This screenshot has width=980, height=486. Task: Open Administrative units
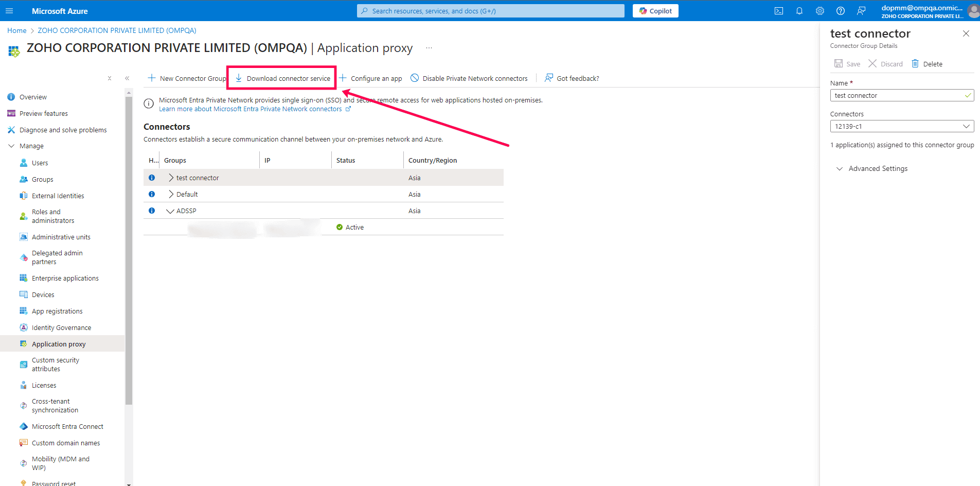pos(62,237)
